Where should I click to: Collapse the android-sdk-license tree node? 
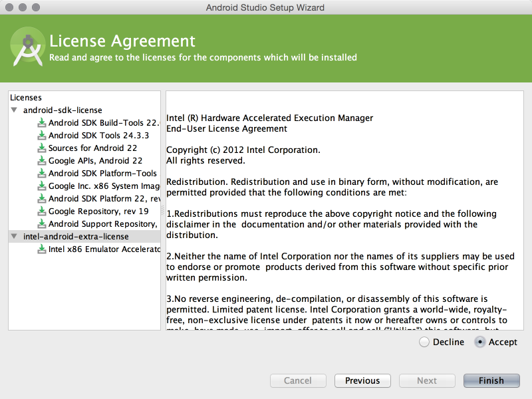(14, 110)
